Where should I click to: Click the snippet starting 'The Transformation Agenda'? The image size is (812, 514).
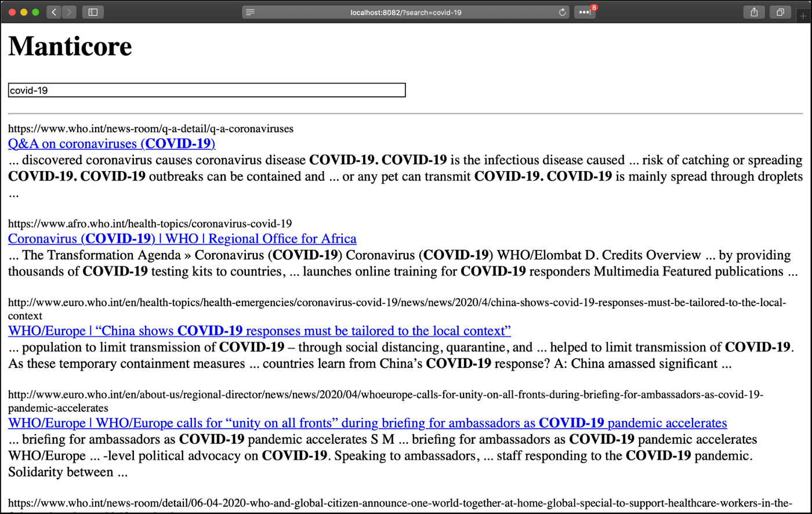(403, 263)
